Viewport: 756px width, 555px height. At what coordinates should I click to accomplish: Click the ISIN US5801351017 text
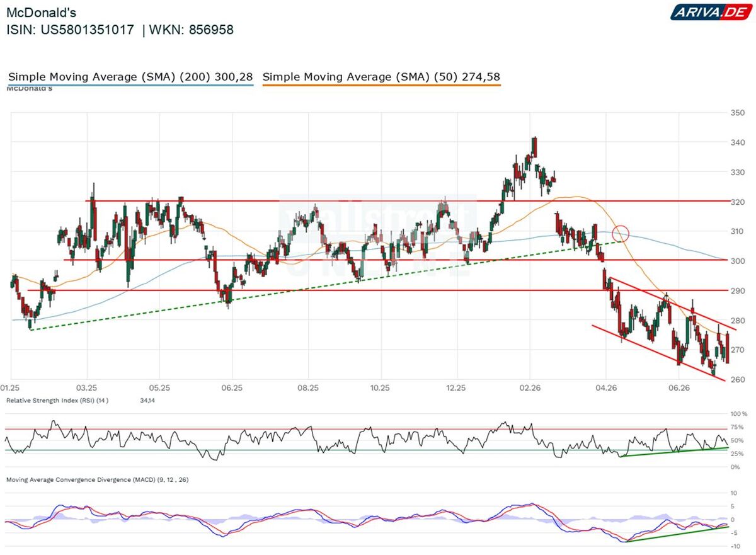70,30
